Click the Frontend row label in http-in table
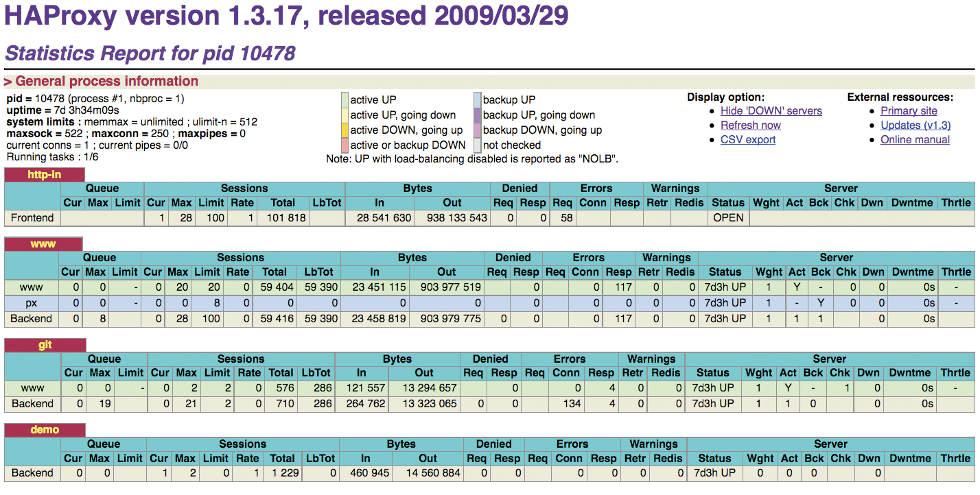 tap(32, 218)
